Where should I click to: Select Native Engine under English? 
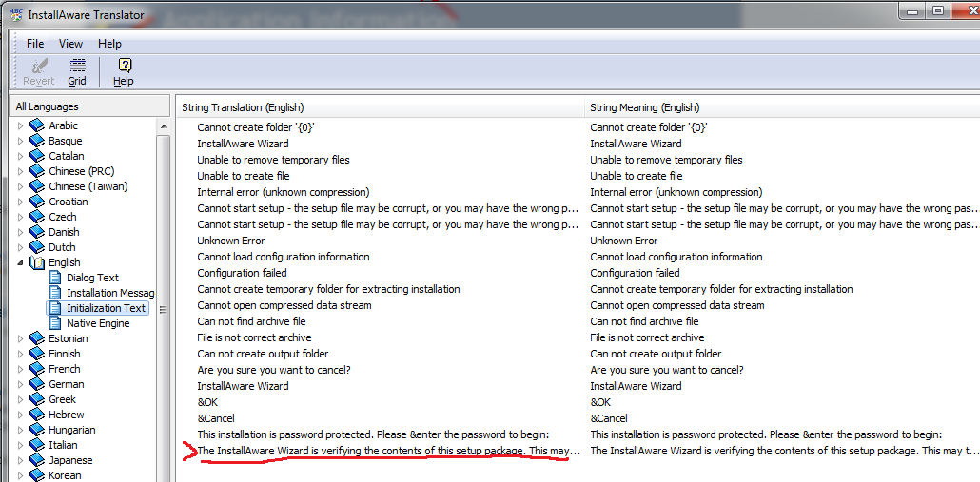(98, 323)
